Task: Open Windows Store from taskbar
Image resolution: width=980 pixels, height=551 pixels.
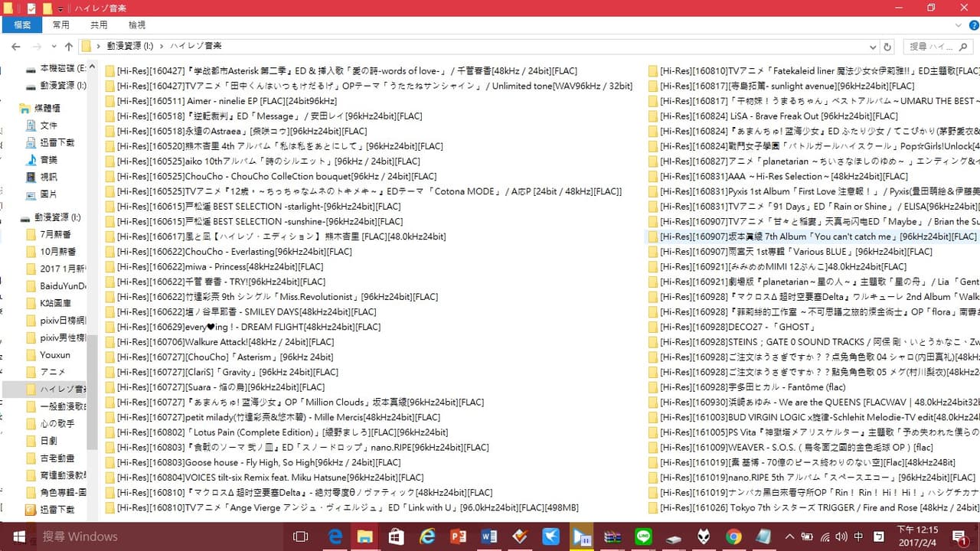Action: (396, 536)
